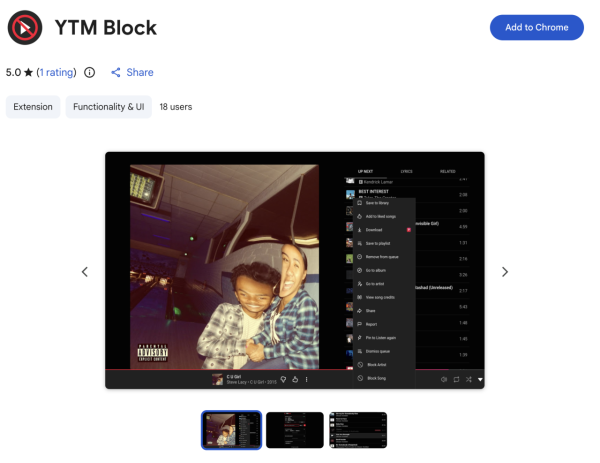Toggle the repeat icon in player bar
Viewport: 600px width, 463px height.
tap(456, 380)
